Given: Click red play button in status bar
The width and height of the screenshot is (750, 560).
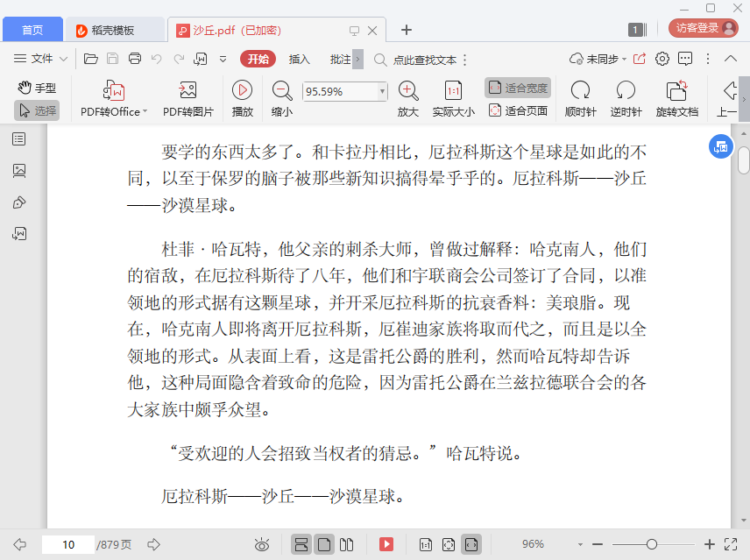Looking at the screenshot, I should 386,544.
